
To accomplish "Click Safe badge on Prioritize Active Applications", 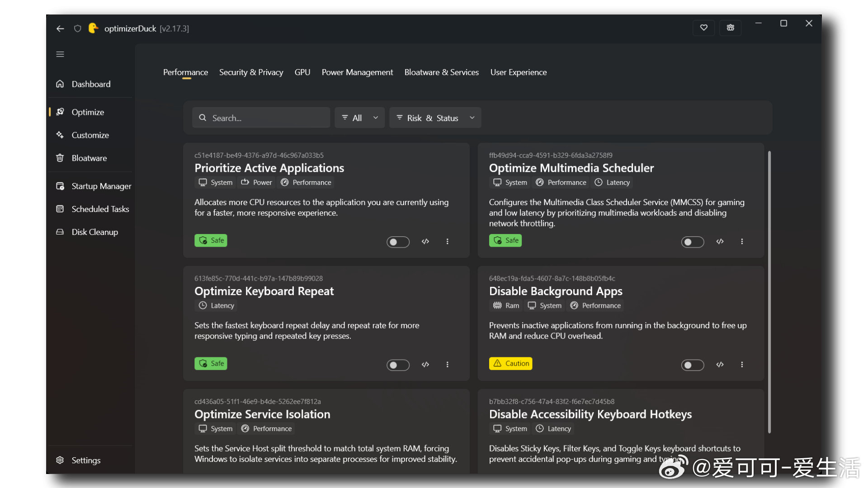I will 211,240.
